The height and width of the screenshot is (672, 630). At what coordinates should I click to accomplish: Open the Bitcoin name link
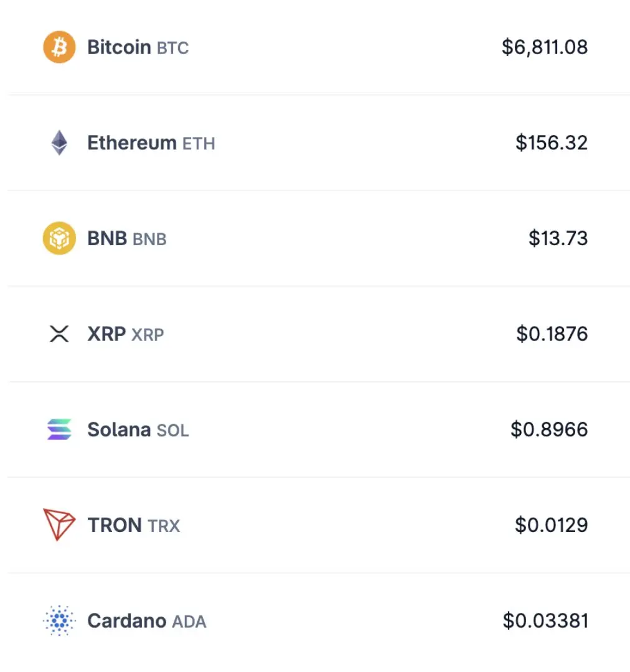[119, 47]
